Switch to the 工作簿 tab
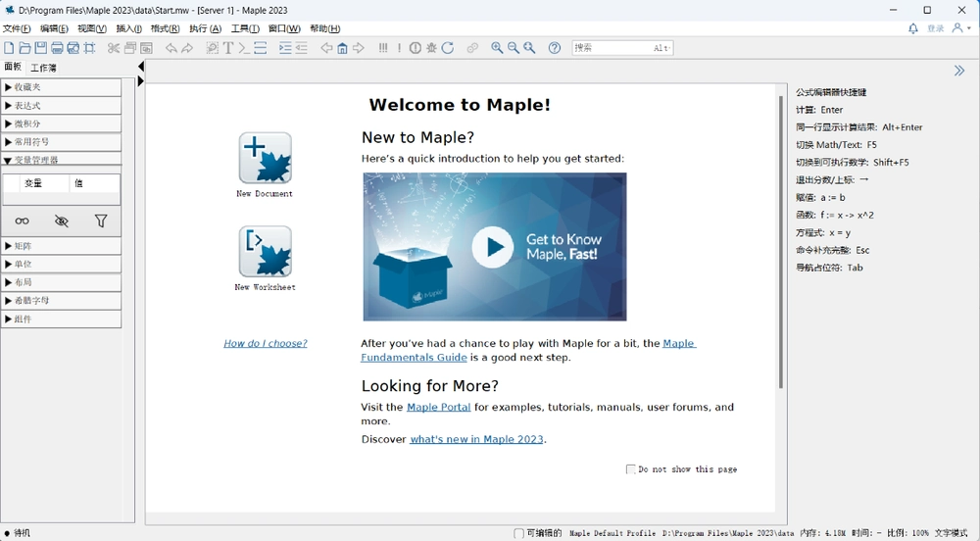 click(43, 68)
